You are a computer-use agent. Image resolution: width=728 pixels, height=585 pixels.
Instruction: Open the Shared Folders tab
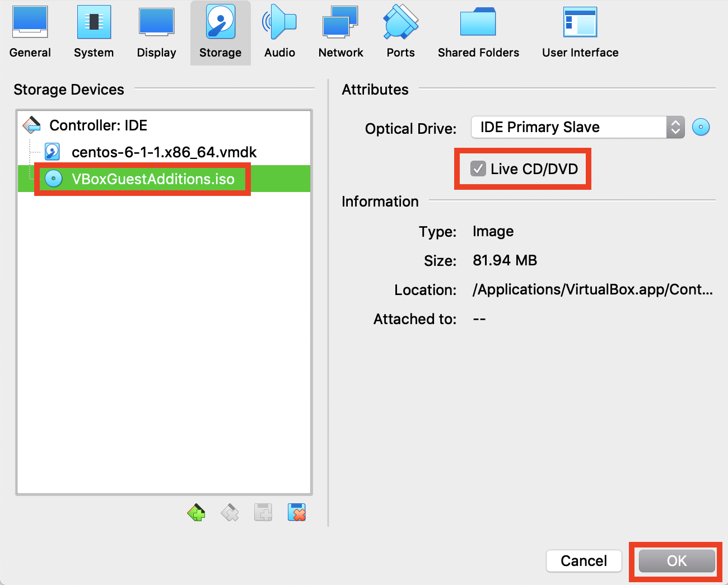(478, 32)
